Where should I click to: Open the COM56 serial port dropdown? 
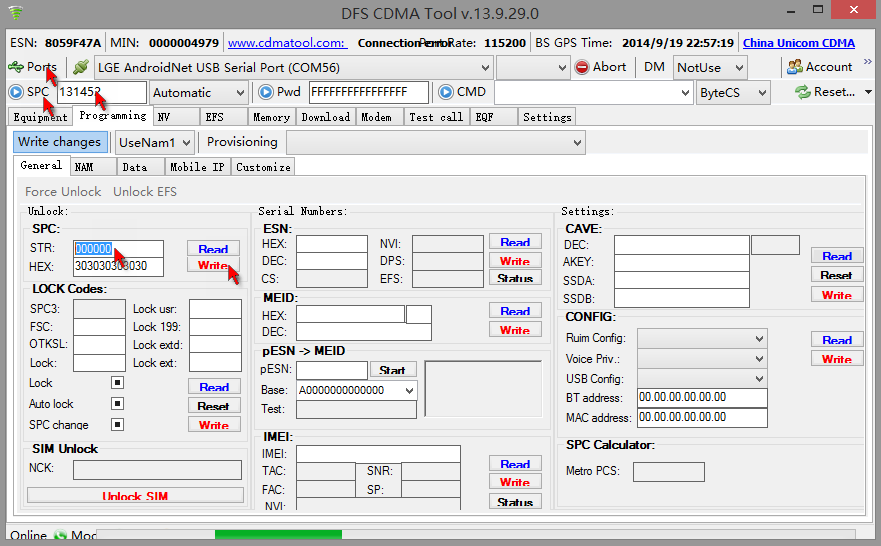pyautogui.click(x=485, y=68)
